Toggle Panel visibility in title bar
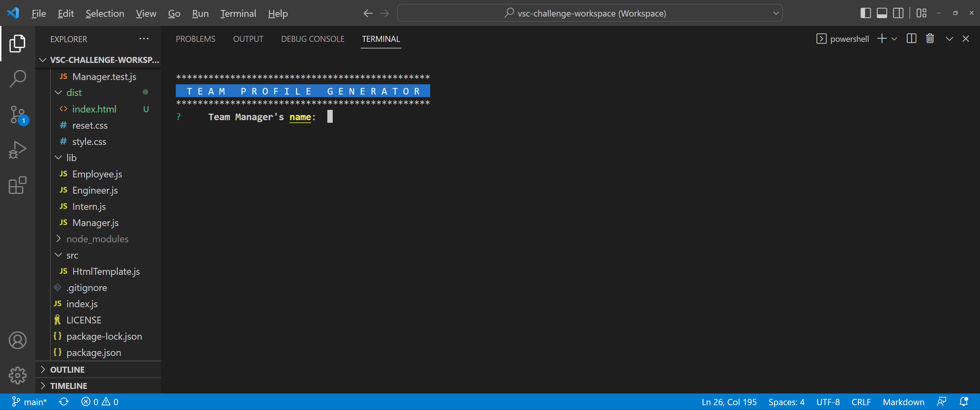Image resolution: width=980 pixels, height=410 pixels. [882, 13]
